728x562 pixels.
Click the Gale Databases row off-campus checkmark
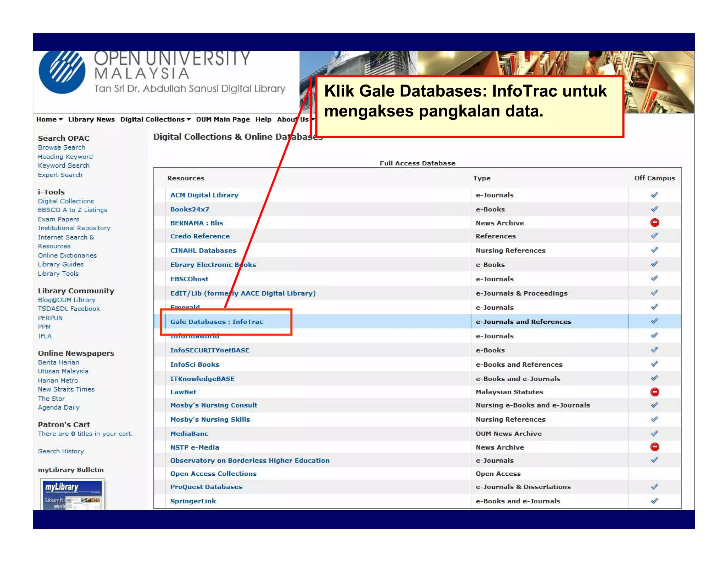click(x=654, y=321)
